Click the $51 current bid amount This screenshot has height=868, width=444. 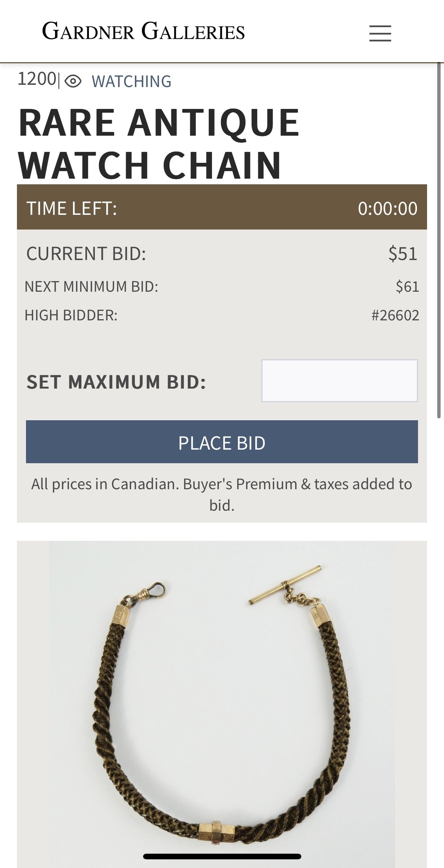coord(403,253)
